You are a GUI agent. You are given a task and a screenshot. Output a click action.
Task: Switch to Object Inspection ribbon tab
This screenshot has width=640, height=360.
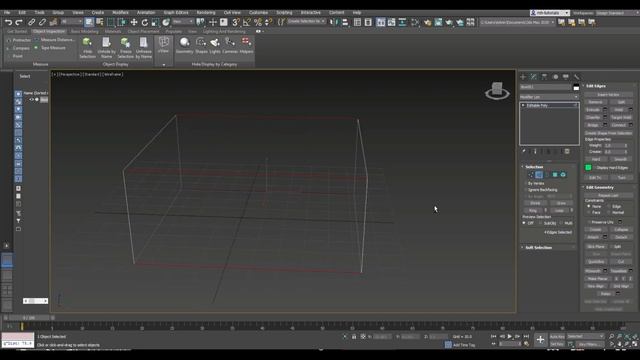pyautogui.click(x=49, y=31)
